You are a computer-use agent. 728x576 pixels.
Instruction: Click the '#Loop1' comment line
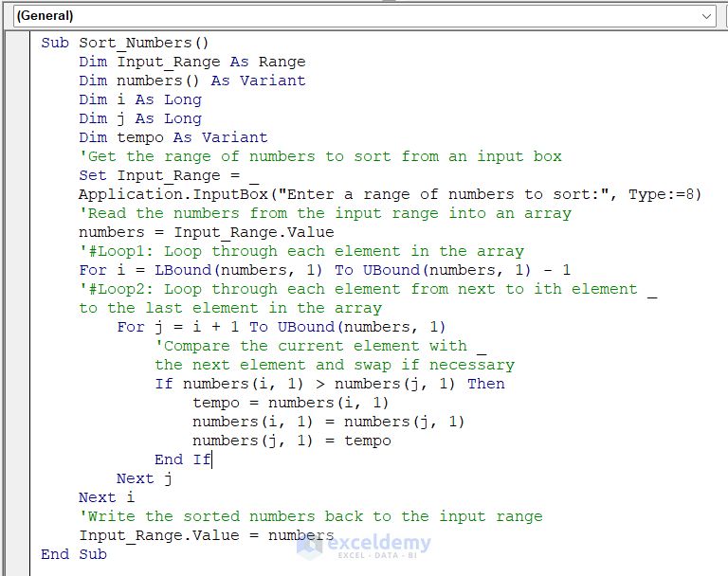click(x=301, y=252)
